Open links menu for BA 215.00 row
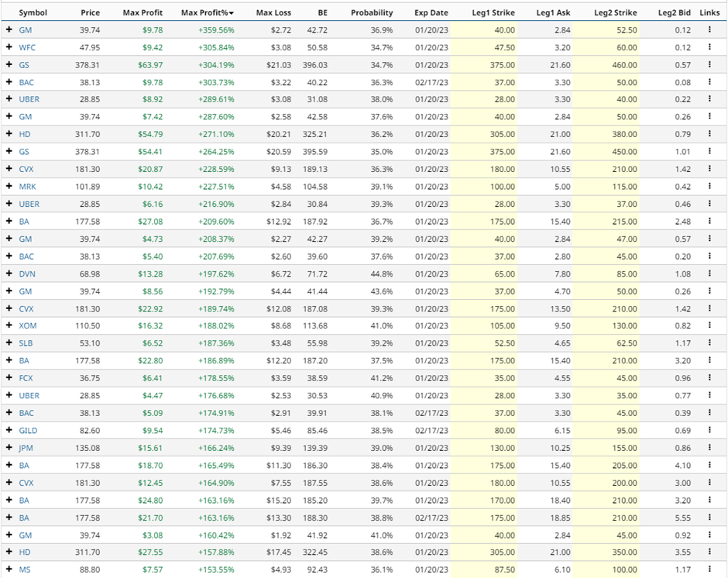 point(709,221)
